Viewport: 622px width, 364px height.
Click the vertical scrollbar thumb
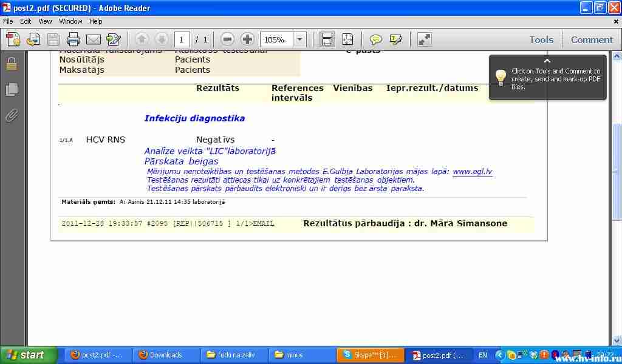point(617,172)
